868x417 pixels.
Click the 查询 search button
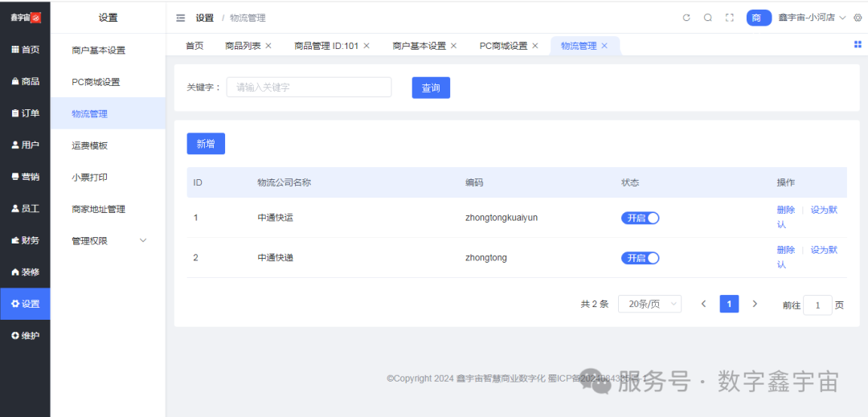(x=431, y=88)
